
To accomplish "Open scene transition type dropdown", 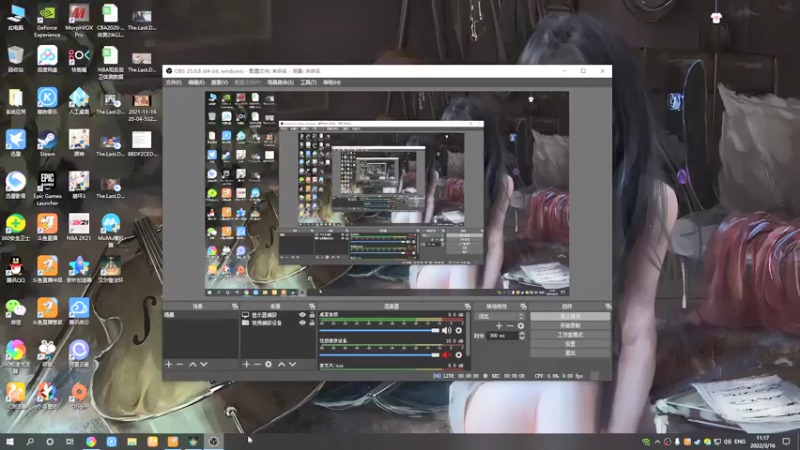I will (x=500, y=316).
